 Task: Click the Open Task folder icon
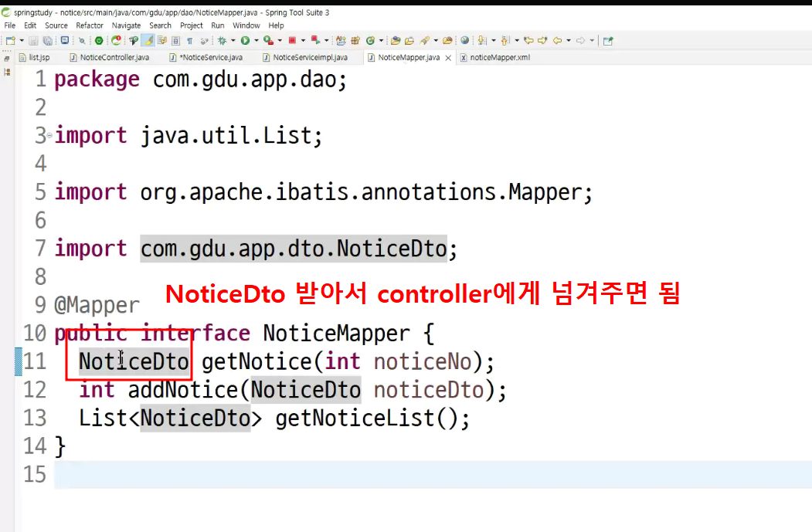(396, 40)
